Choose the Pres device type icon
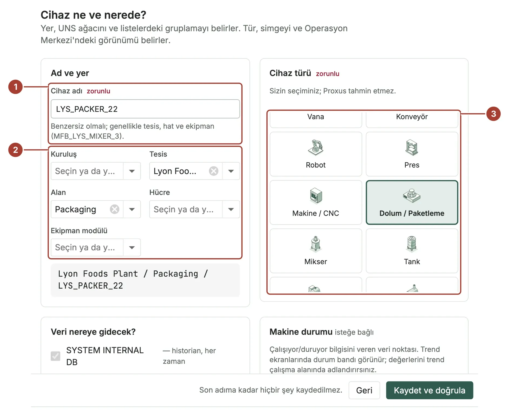Screen dimensions: 509x420 412,147
